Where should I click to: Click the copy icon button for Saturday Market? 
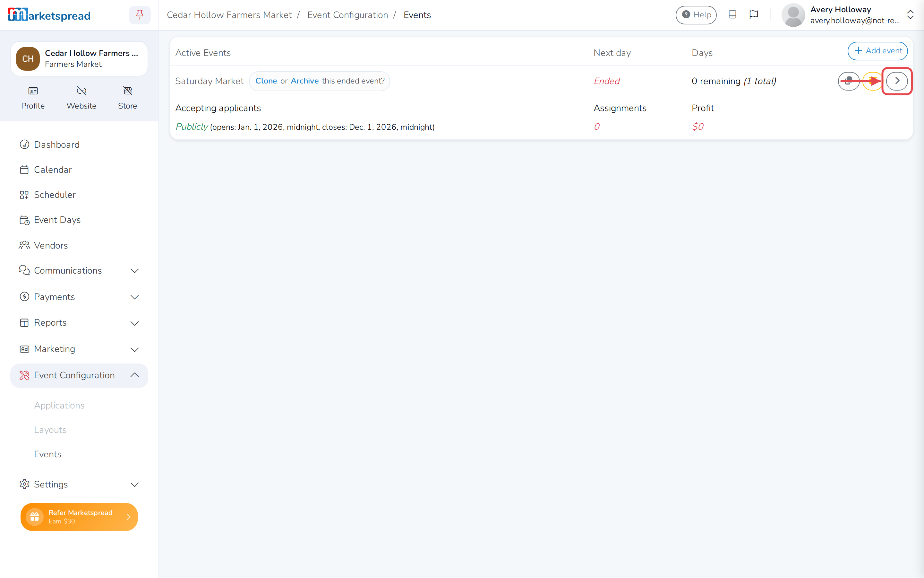pyautogui.click(x=848, y=81)
